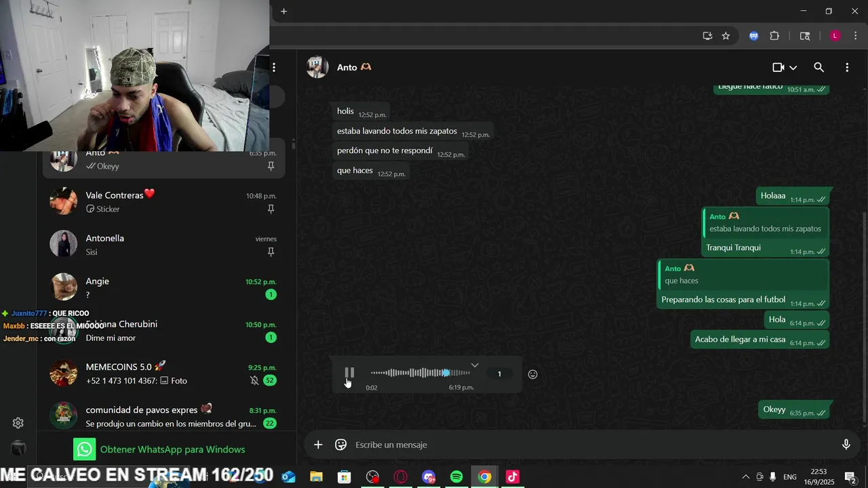Screen dimensions: 868x488
Task: Click MEMECOINS 5.0 group avatar
Action: (63, 373)
